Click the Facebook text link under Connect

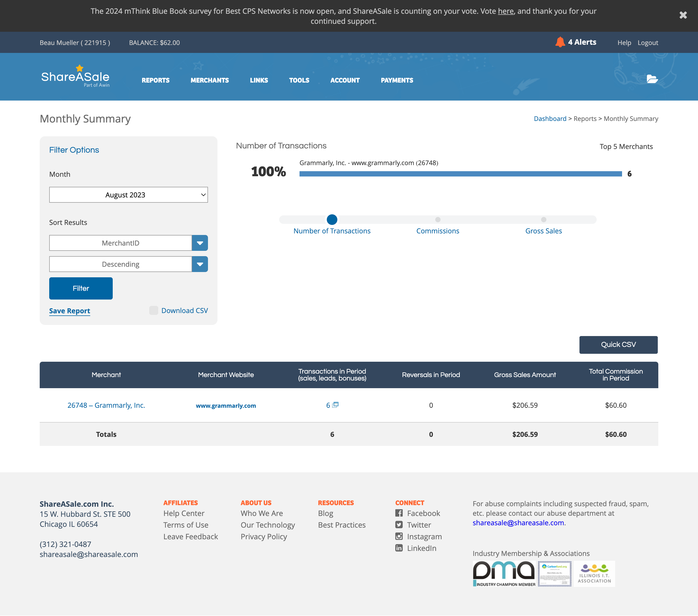423,513
